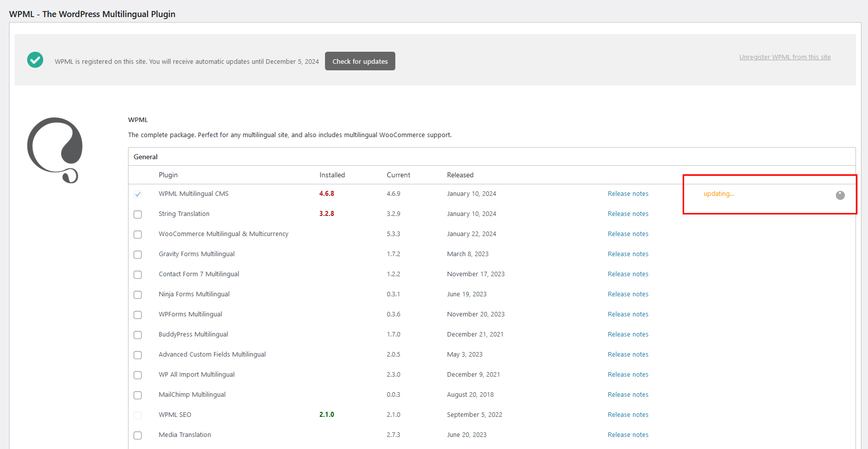The width and height of the screenshot is (868, 449).
Task: Click current version 4.6.9
Action: (393, 194)
